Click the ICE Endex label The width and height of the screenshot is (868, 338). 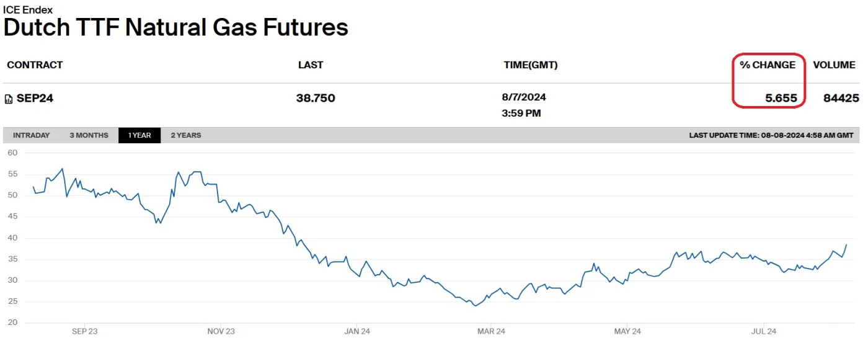(28, 10)
